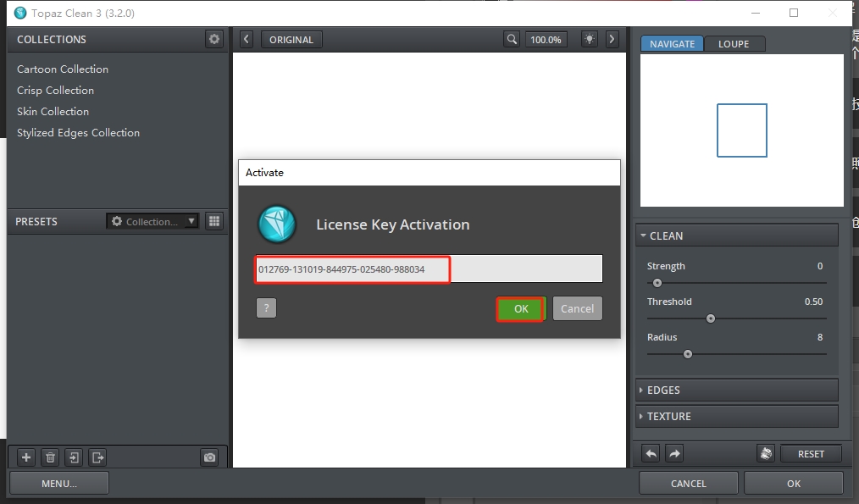Select Cartoon Collection from the list
Screen dimensions: 859x504
coord(63,69)
